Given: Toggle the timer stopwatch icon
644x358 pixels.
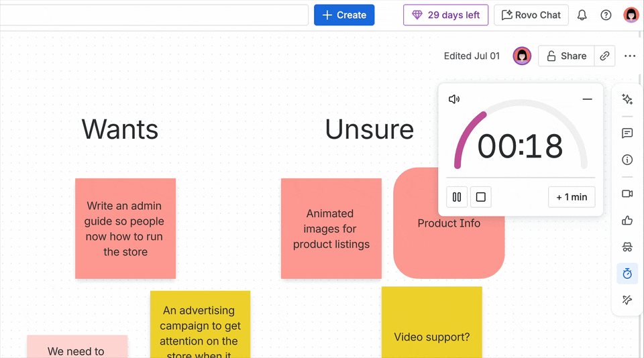Looking at the screenshot, I should [x=627, y=274].
